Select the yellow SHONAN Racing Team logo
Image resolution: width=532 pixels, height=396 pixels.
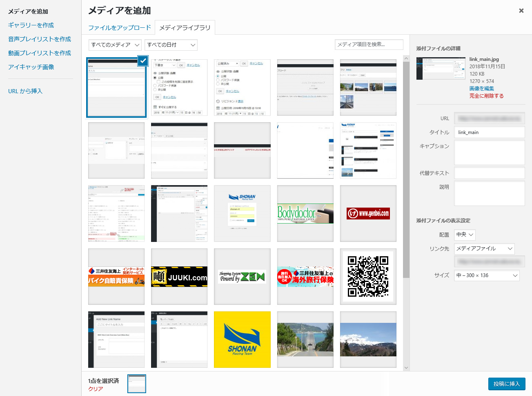coord(242,340)
